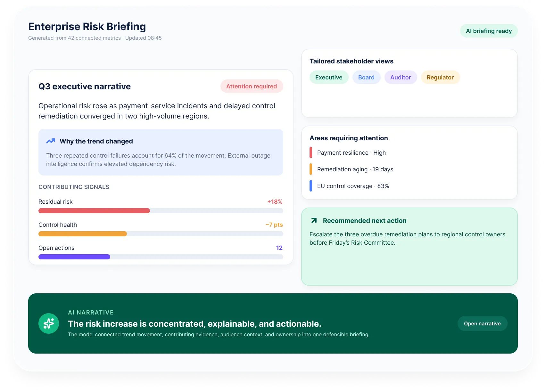Click the trend arrow icon beside Why the trend changed

pyautogui.click(x=51, y=141)
